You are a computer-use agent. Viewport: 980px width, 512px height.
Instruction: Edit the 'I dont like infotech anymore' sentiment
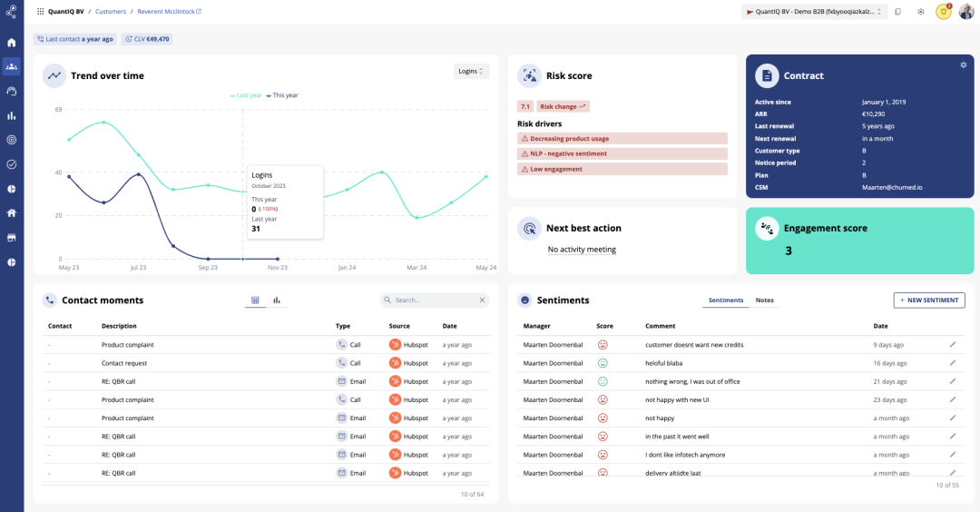953,455
